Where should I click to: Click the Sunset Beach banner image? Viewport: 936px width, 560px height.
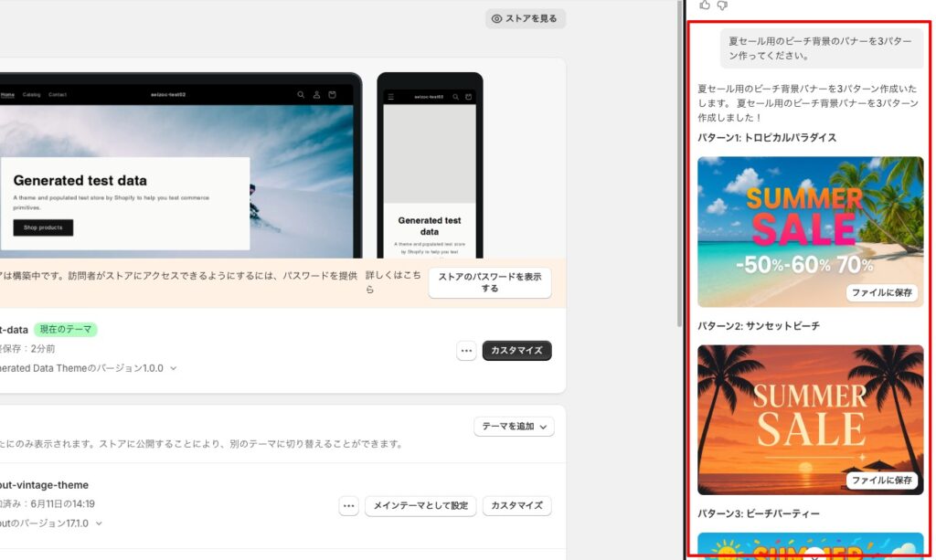pos(810,411)
